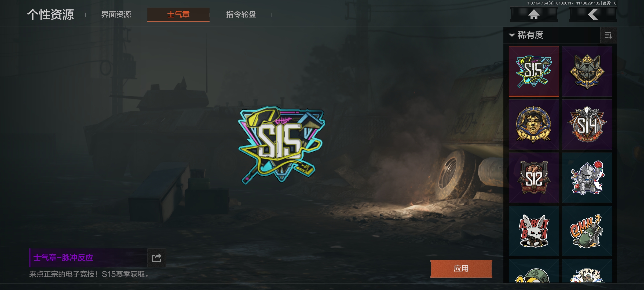Choose the S14 season badge

(x=587, y=125)
